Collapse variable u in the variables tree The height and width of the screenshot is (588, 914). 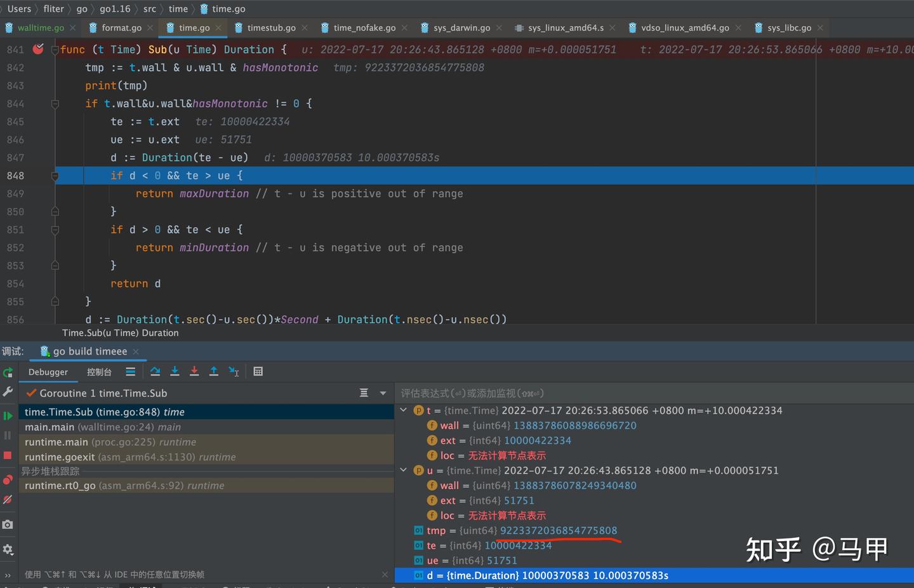coord(404,470)
